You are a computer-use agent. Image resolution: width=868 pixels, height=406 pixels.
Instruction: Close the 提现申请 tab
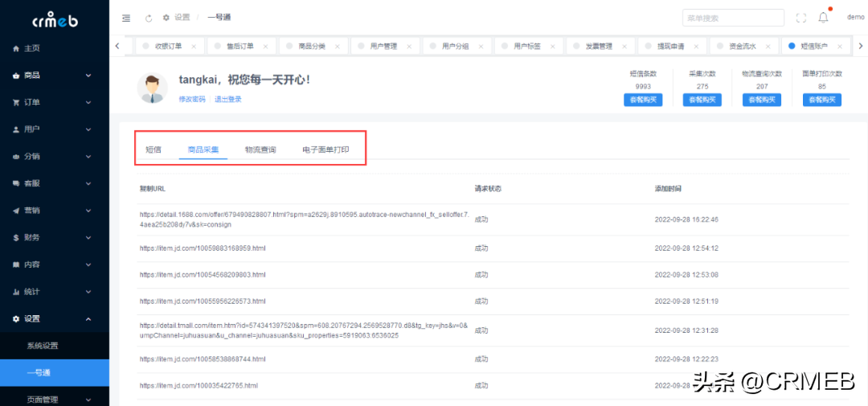tap(696, 46)
